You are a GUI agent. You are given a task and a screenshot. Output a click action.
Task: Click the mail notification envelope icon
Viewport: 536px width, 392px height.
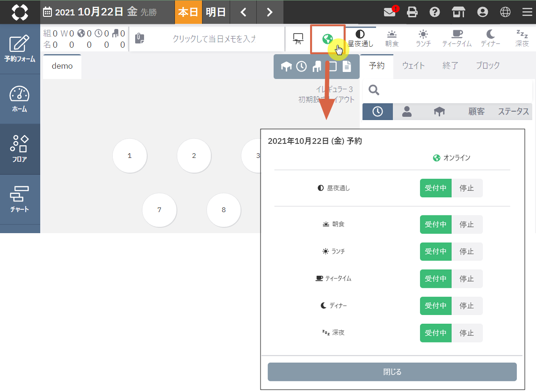(389, 12)
